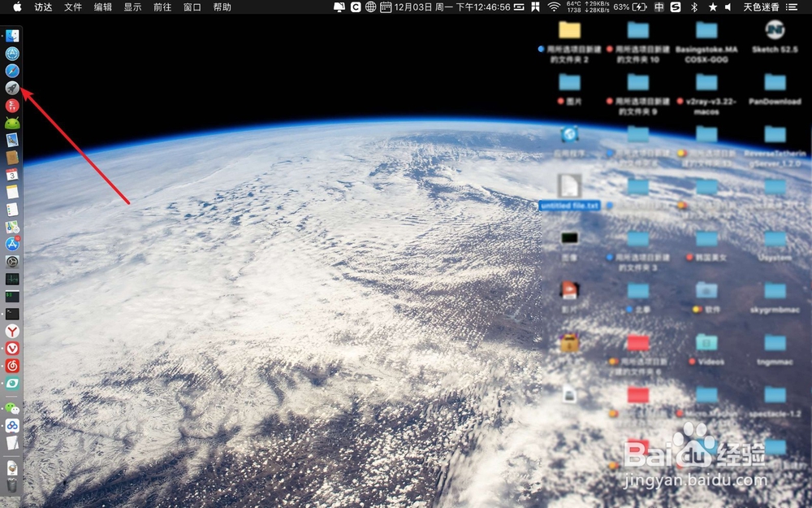Open System Preferences gear in Dock
The height and width of the screenshot is (508, 812).
pos(12,261)
